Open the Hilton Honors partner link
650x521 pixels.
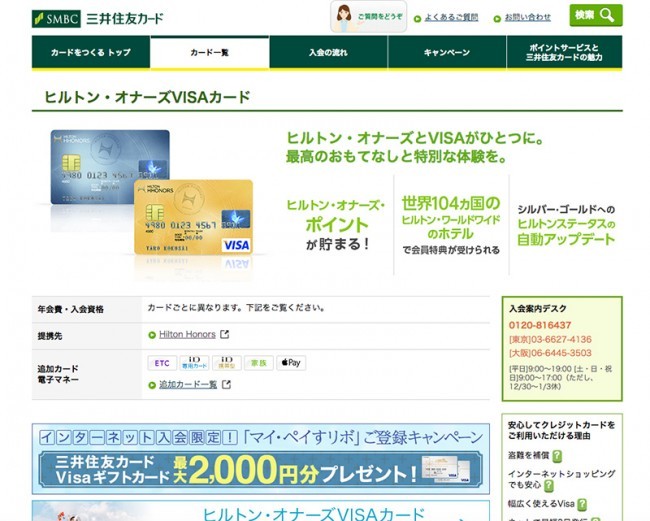tap(187, 334)
